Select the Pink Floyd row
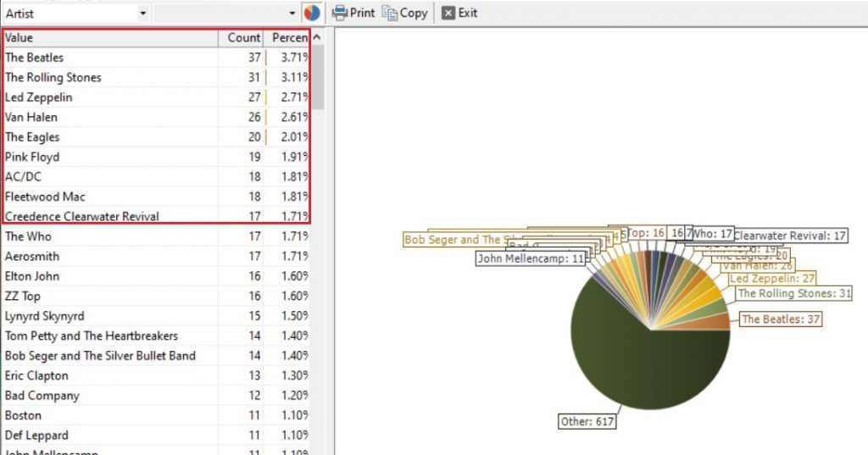 [x=110, y=157]
